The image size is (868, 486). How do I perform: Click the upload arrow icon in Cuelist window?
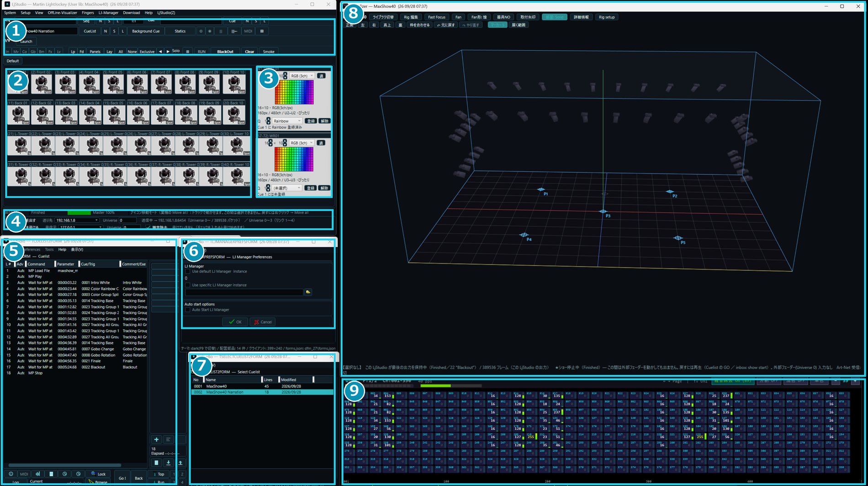point(180,463)
